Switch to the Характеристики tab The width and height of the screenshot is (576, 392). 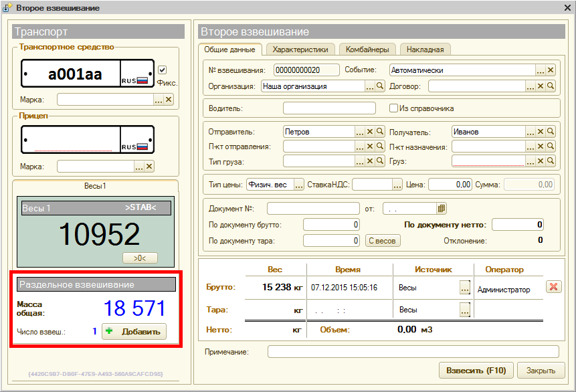tap(300, 49)
